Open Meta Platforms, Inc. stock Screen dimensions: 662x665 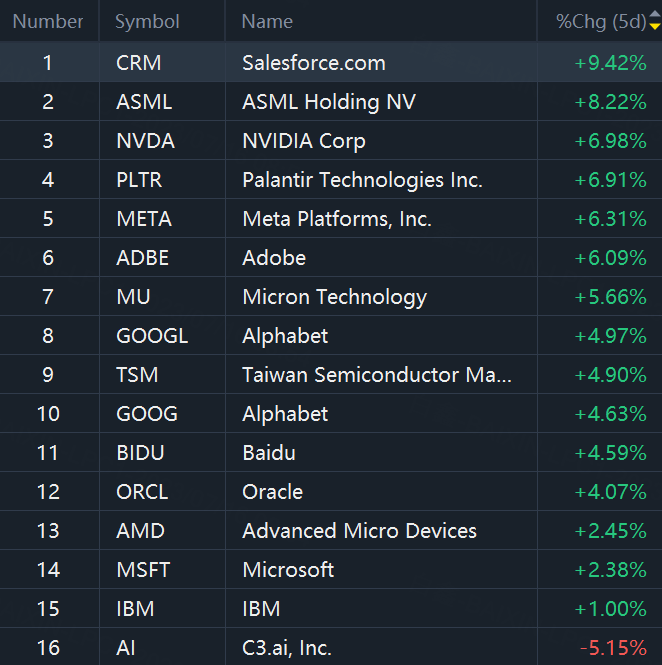coord(336,219)
